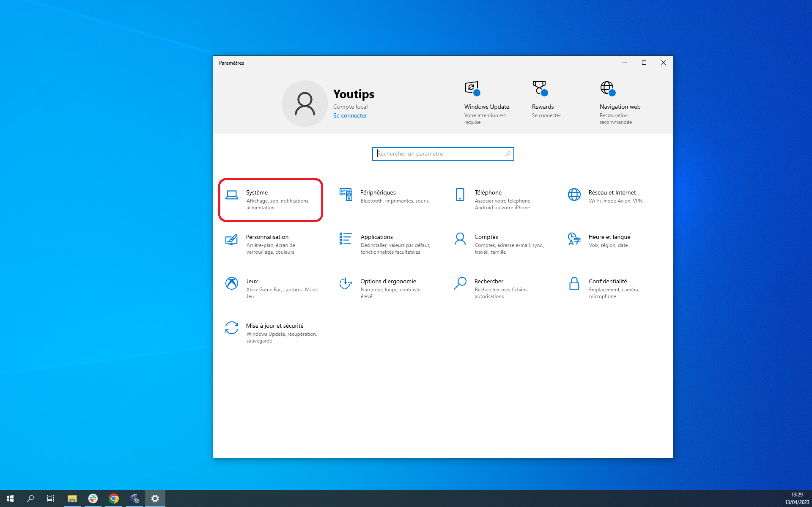Screen dimensions: 812x507
Task: Open Google Chrome from the taskbar
Action: point(113,499)
